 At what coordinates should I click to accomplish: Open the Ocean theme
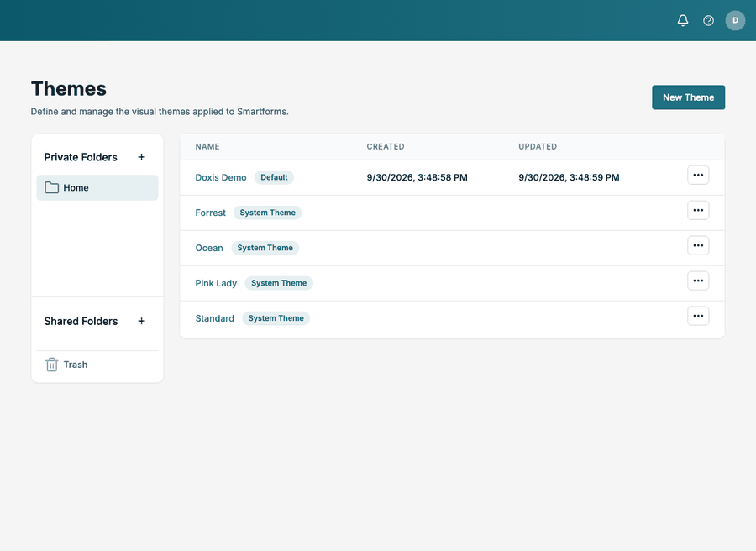(x=209, y=248)
